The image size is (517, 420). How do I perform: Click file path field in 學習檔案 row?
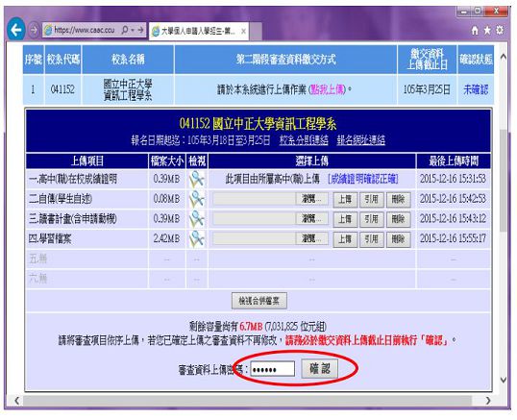(255, 238)
